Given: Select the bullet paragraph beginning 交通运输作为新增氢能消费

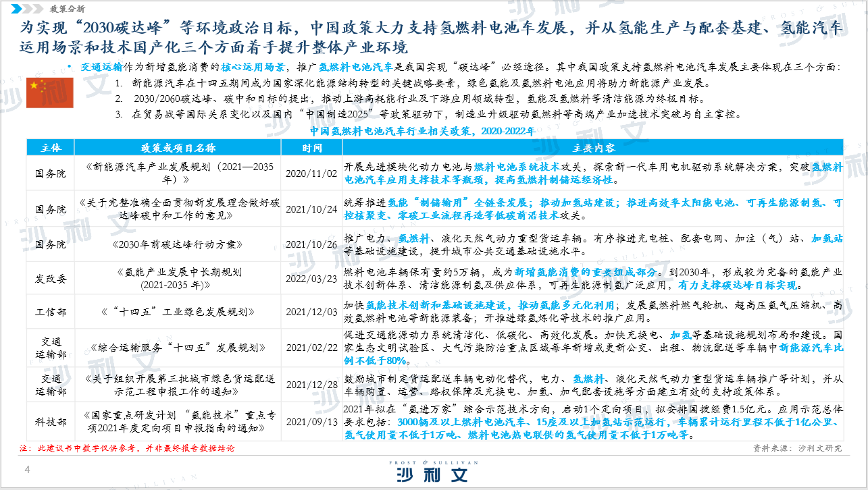Looking at the screenshot, I should (x=457, y=67).
